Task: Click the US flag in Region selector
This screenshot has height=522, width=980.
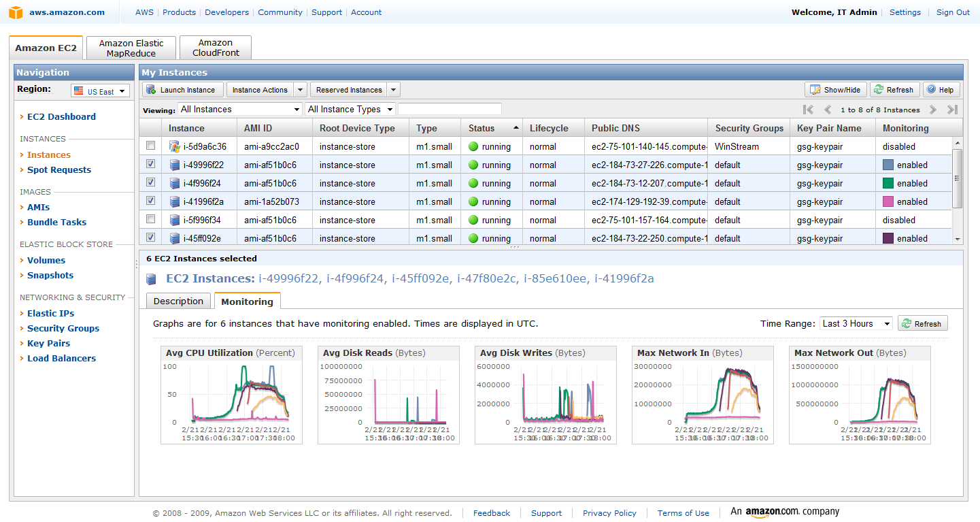Action: tap(79, 91)
